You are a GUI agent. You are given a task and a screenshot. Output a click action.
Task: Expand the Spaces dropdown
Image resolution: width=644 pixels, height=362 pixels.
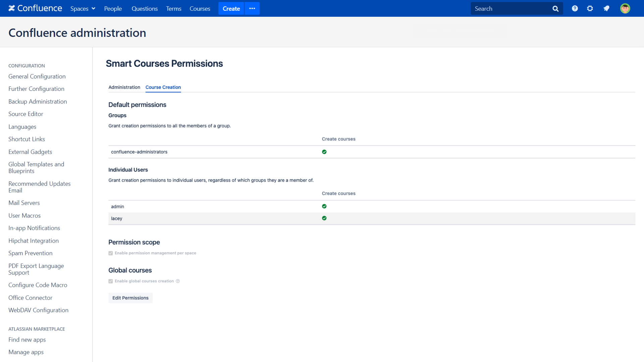(x=83, y=9)
